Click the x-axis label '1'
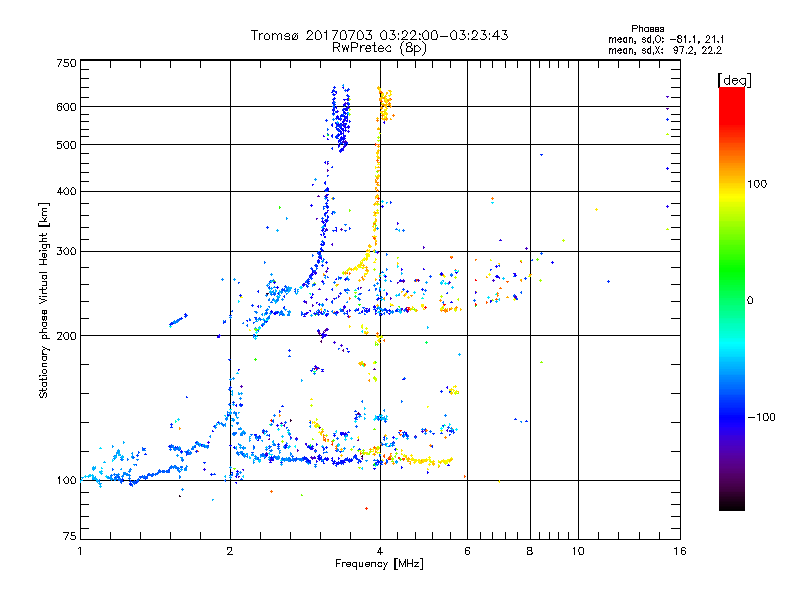800x600 pixels. pyautogui.click(x=80, y=551)
